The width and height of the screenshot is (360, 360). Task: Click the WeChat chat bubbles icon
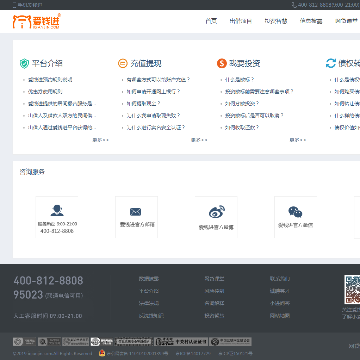(x=295, y=212)
